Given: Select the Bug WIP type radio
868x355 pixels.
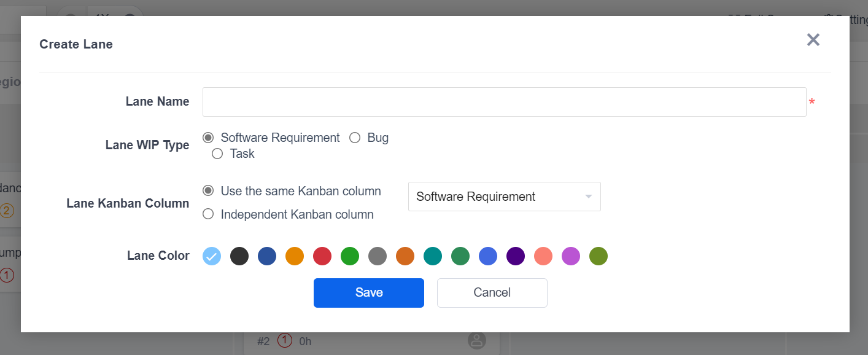Looking at the screenshot, I should (x=355, y=138).
